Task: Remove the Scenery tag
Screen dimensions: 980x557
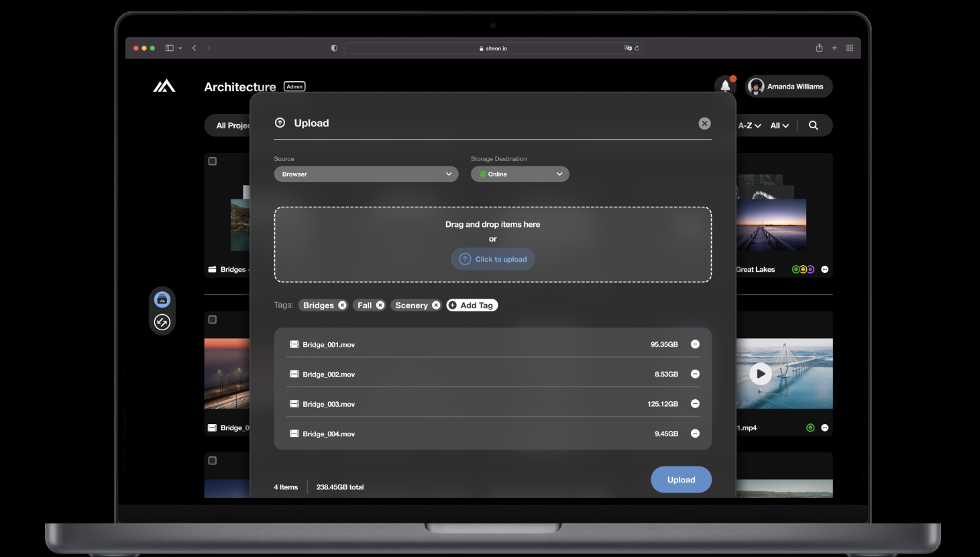Action: pyautogui.click(x=436, y=305)
